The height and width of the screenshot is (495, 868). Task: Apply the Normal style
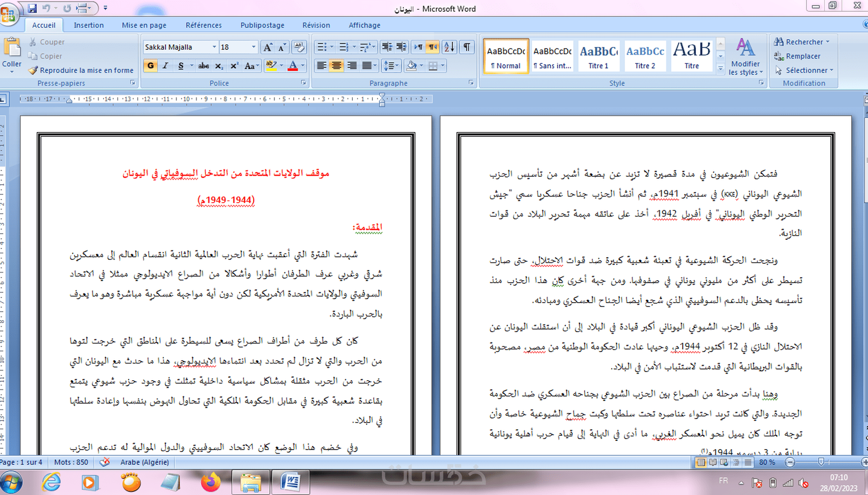point(506,56)
